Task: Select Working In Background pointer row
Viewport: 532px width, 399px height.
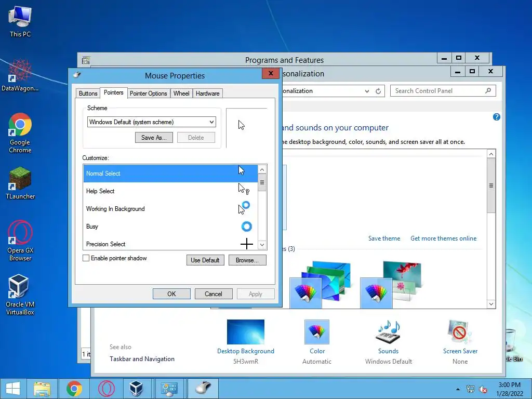Action: coord(170,209)
